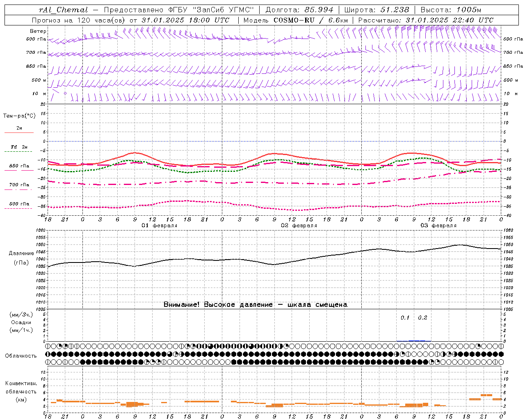Click the '0.2' precipitation value
This screenshot has width=525, height=420.
pyautogui.click(x=422, y=317)
